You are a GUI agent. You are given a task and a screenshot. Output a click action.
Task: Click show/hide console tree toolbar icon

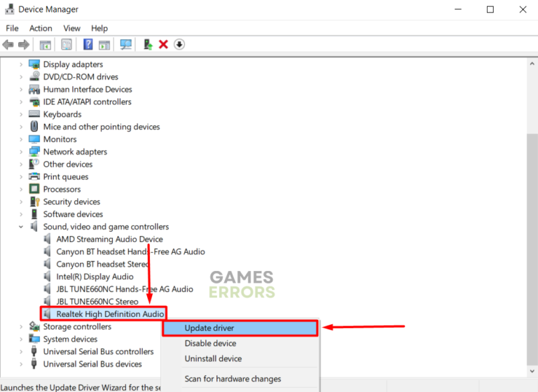(x=46, y=45)
